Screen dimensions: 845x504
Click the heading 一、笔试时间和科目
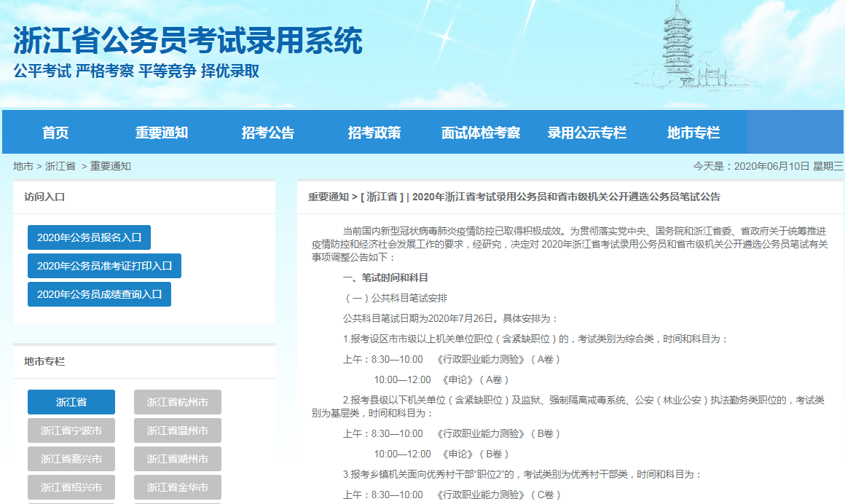(x=385, y=277)
